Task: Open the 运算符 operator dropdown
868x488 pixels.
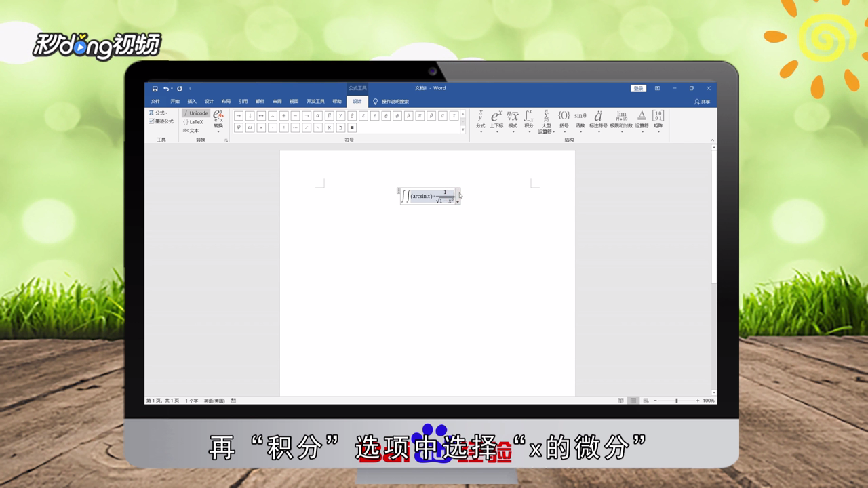Action: (x=642, y=120)
